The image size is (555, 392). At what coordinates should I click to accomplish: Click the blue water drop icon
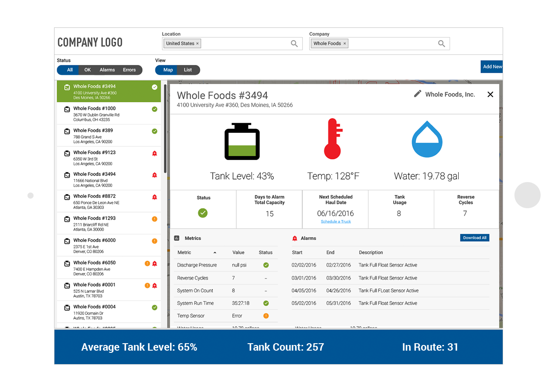(x=427, y=139)
